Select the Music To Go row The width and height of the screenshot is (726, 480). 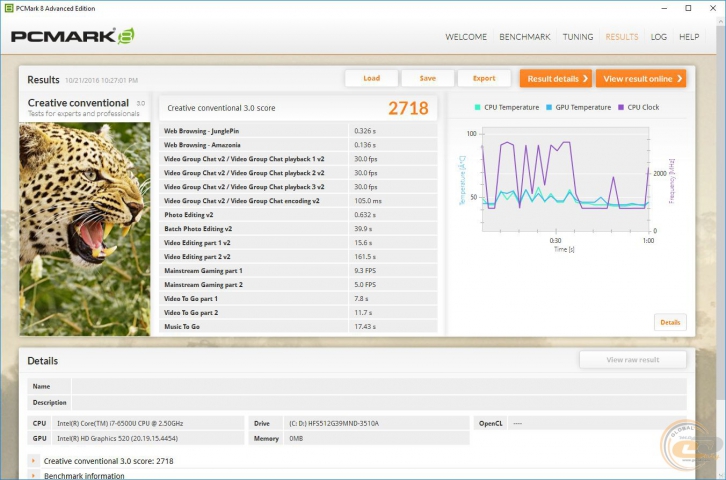[x=298, y=326]
